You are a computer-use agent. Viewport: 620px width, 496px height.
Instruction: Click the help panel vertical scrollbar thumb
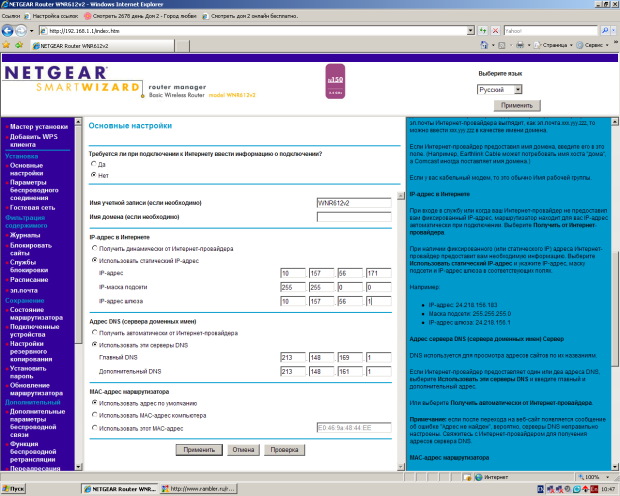tap(615, 309)
